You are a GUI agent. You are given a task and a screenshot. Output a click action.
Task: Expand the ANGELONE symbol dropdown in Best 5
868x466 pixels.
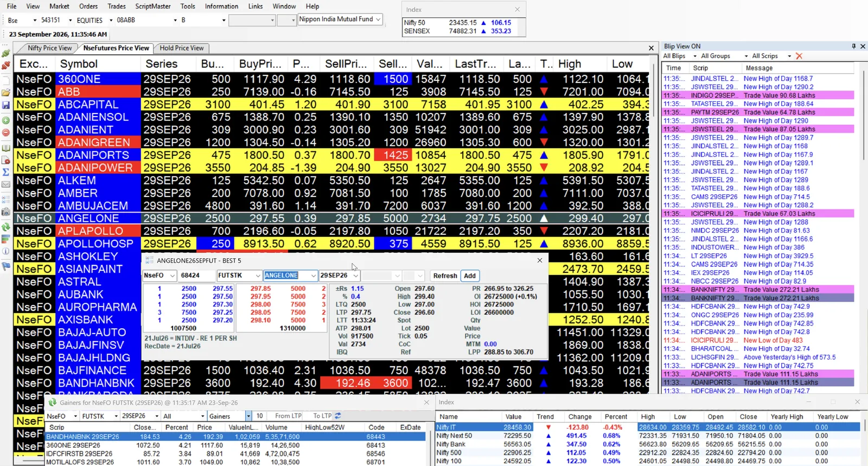(313, 276)
